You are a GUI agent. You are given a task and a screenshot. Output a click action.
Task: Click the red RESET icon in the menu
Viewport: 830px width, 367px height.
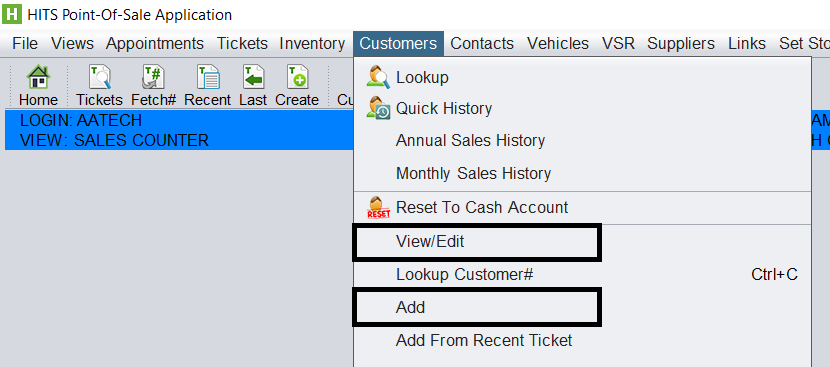click(x=378, y=207)
